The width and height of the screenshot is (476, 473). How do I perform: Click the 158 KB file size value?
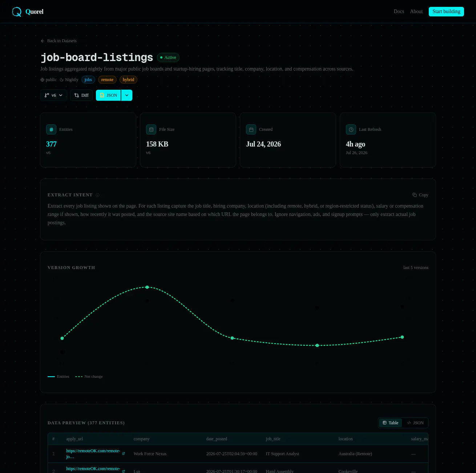(157, 144)
